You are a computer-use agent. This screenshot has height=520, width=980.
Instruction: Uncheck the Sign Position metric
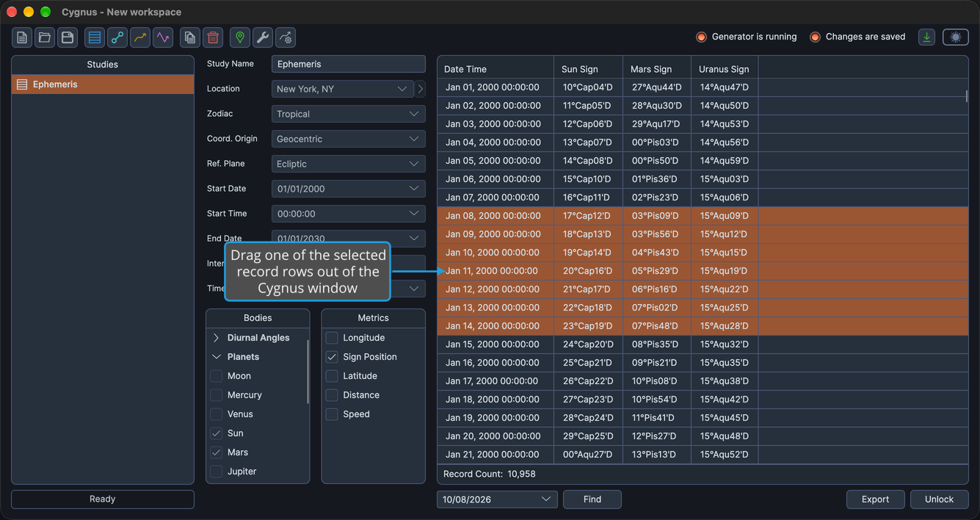332,357
